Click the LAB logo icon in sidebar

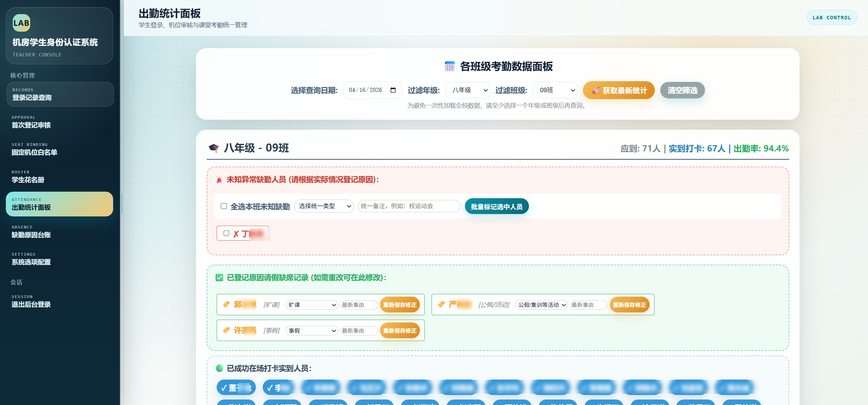pyautogui.click(x=21, y=23)
